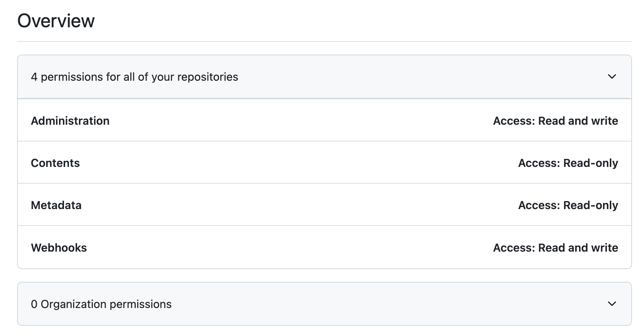This screenshot has width=644, height=336.
Task: Expand the Organization permissions chevron
Action: (x=612, y=304)
